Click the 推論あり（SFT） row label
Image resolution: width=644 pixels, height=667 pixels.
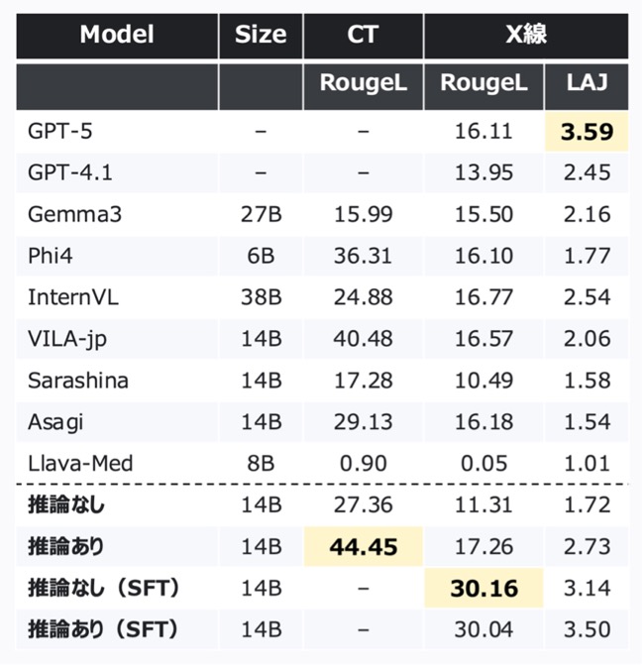coord(103,629)
